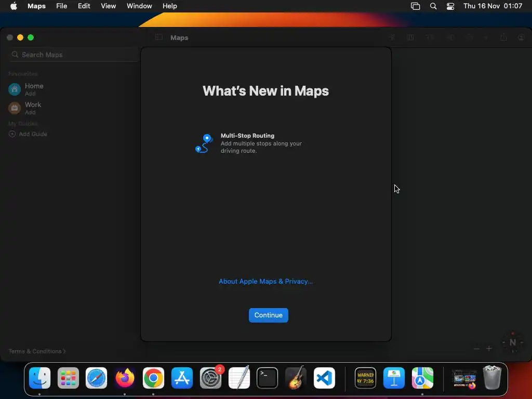This screenshot has width=532, height=399.
Task: Click the Add Guide plus icon
Action: (12, 134)
